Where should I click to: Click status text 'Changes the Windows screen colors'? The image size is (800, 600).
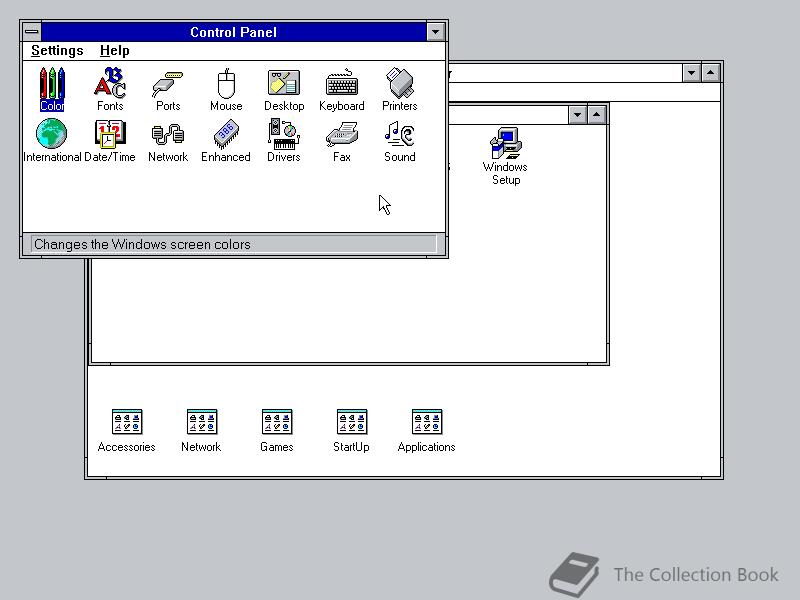point(142,244)
